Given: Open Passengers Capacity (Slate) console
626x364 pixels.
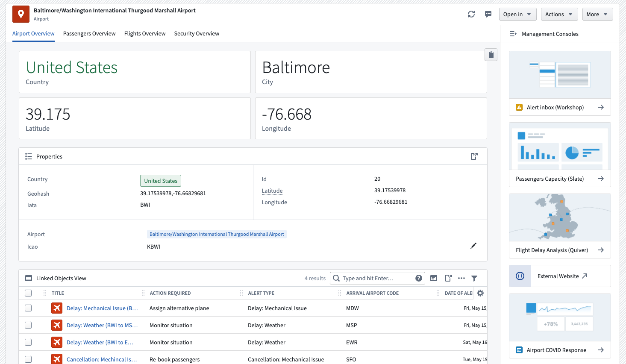Looking at the screenshot, I should click(560, 155).
